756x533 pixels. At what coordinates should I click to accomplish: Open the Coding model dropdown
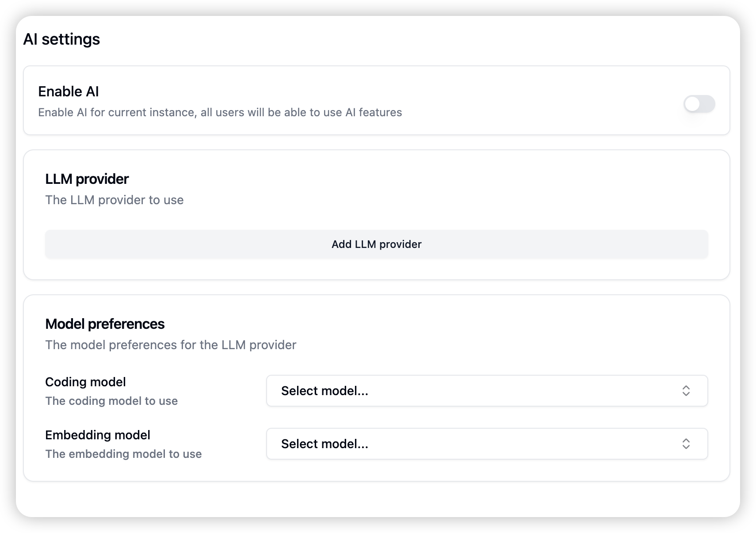click(x=487, y=391)
